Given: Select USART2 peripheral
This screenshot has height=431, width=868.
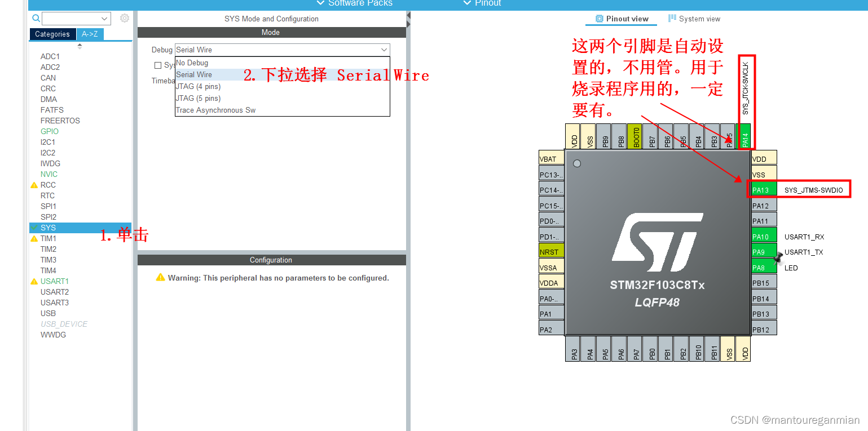Looking at the screenshot, I should pos(55,292).
